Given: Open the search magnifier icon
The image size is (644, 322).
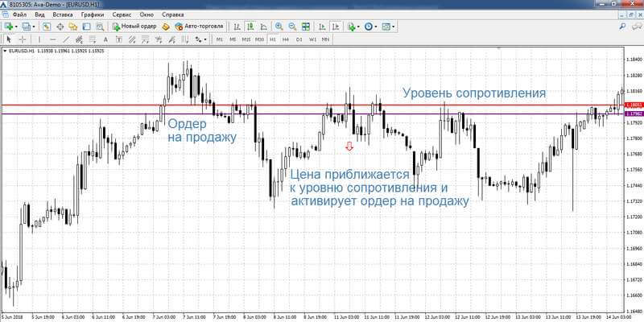Looking at the screenshot, I should click(x=622, y=27).
